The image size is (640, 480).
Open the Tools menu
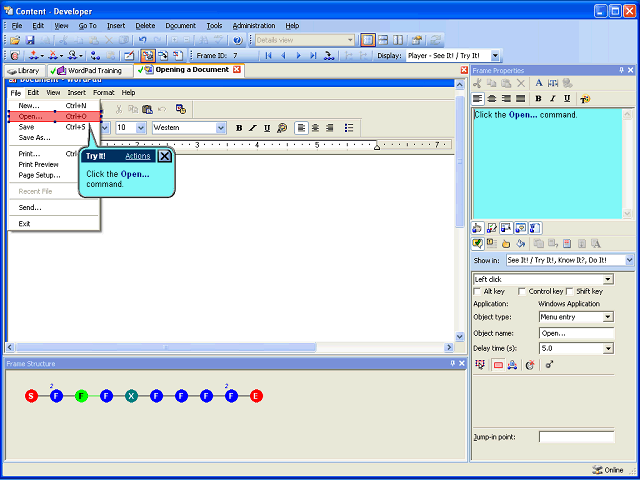214,26
